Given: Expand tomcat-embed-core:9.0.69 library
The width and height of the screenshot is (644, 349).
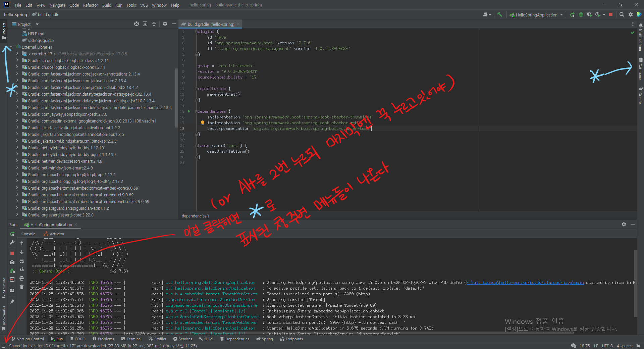Looking at the screenshot, I should coord(17,188).
